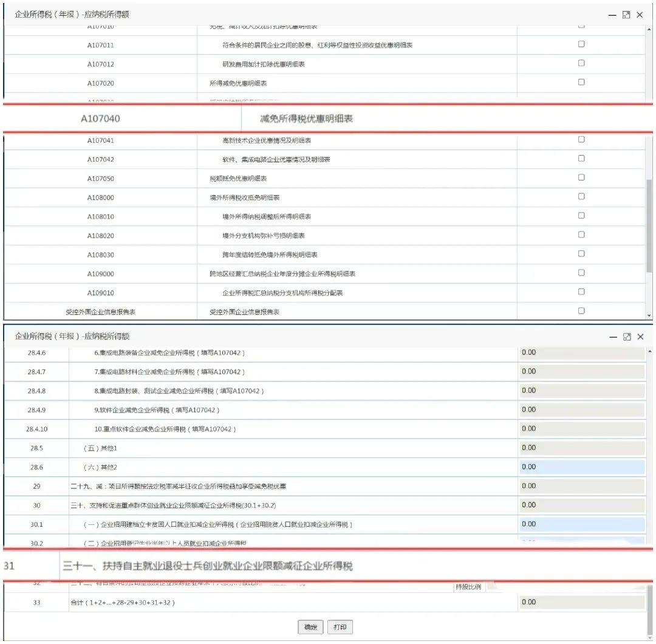
Task: Click "跨年度结转抵免境外所得税明细表"
Action: (x=270, y=255)
